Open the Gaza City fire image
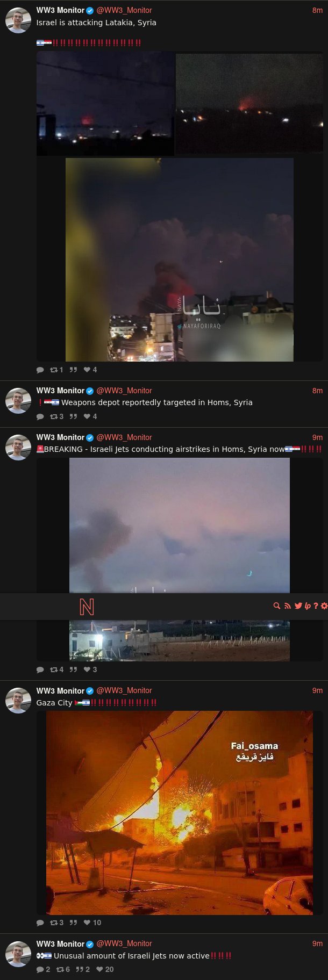328x980 pixels. pos(180,813)
